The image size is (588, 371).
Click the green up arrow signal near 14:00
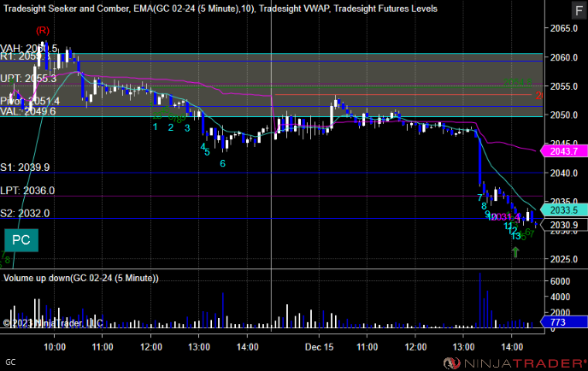pyautogui.click(x=515, y=252)
